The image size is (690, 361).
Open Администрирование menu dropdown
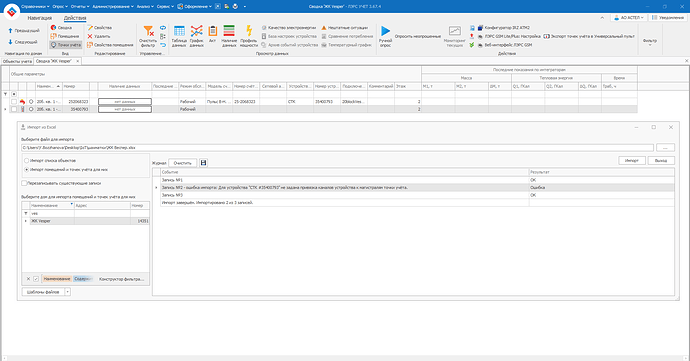coord(113,6)
